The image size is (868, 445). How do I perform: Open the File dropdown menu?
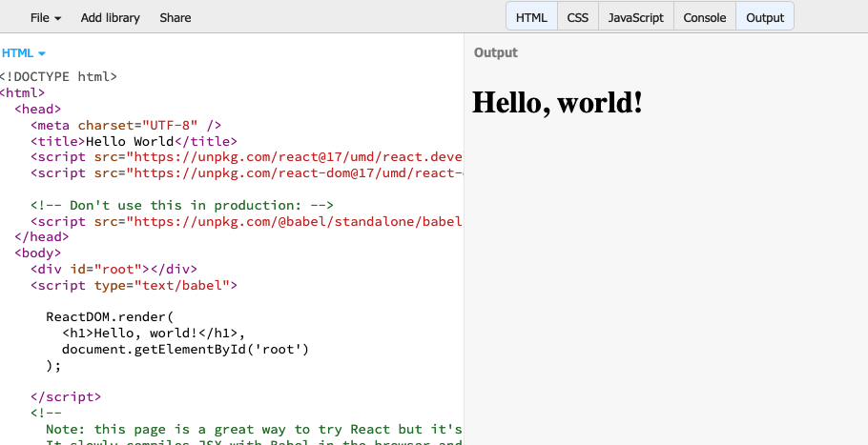pyautogui.click(x=46, y=18)
